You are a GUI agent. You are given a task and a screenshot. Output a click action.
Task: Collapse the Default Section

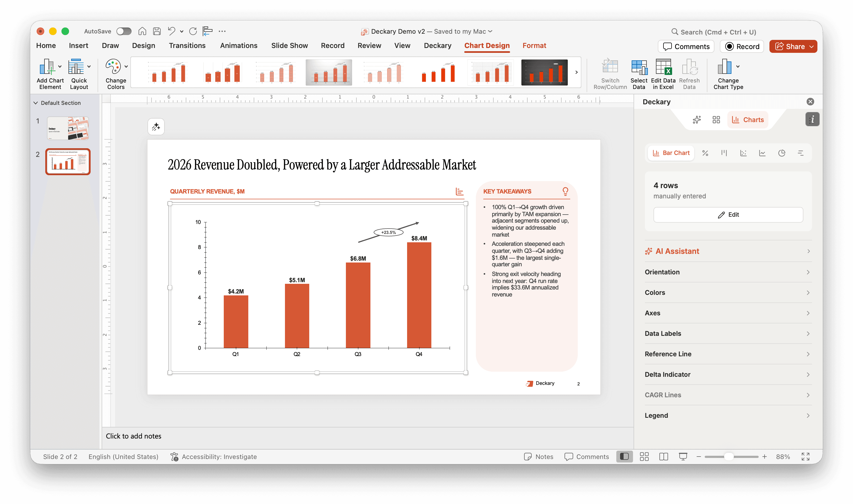tap(35, 103)
